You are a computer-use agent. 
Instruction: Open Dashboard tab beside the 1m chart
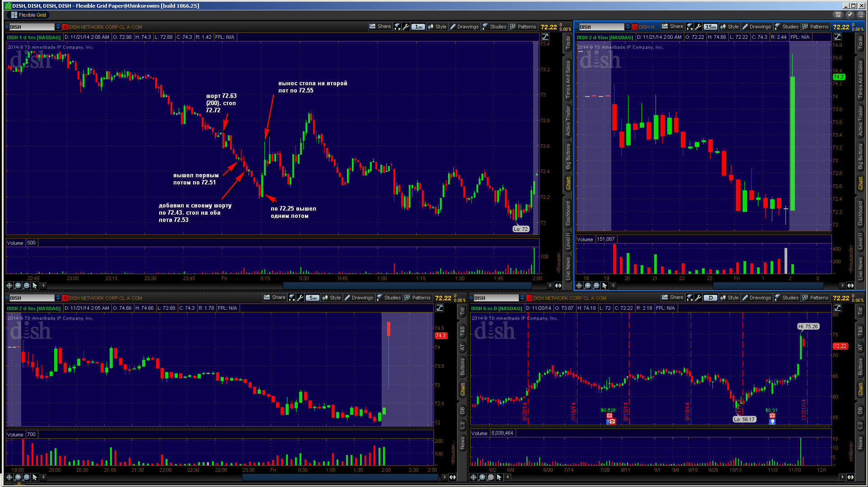pos(568,213)
